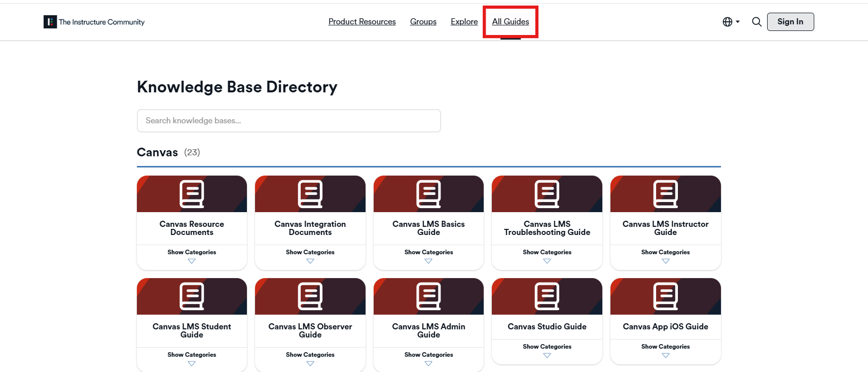Open the Canvas LMS Admin Guide title link
868x372 pixels.
tap(428, 331)
